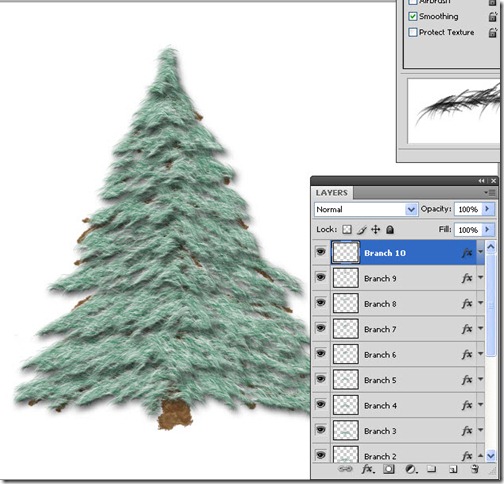Hide the Branch 5 layer
The height and width of the screenshot is (484, 504).
(x=320, y=379)
